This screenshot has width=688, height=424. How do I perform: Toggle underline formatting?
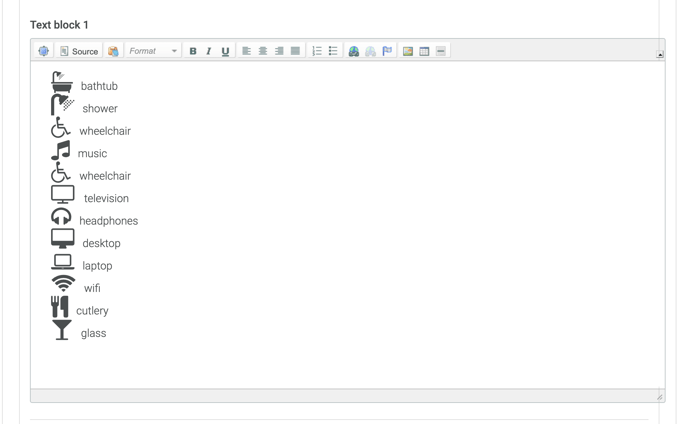click(x=225, y=51)
